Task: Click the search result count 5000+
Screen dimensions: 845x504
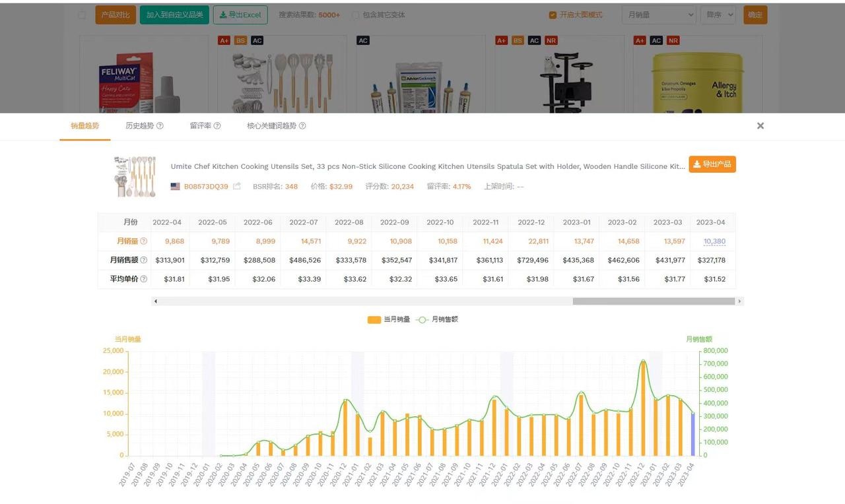Action: coord(329,15)
